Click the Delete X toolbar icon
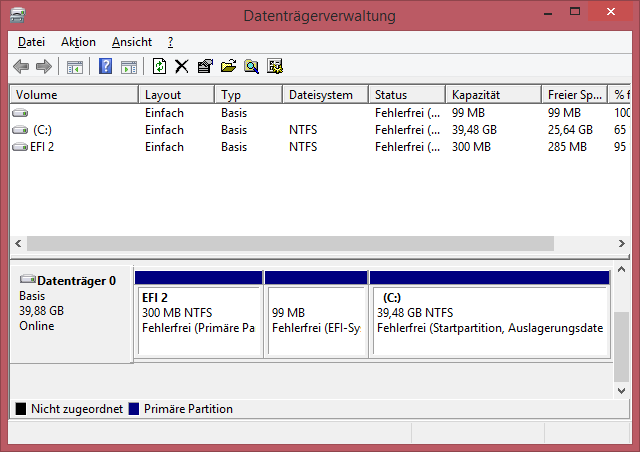Viewport: 640px width, 452px height. 182,66
